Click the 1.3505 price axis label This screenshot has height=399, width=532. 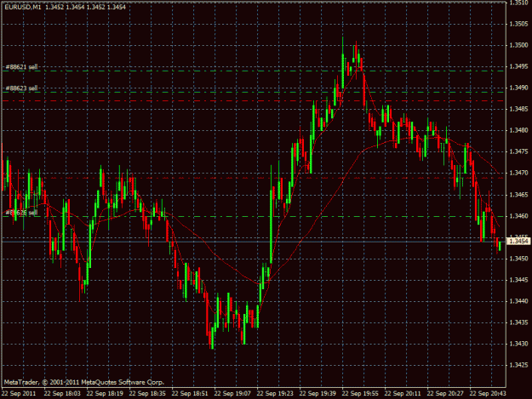[518, 24]
